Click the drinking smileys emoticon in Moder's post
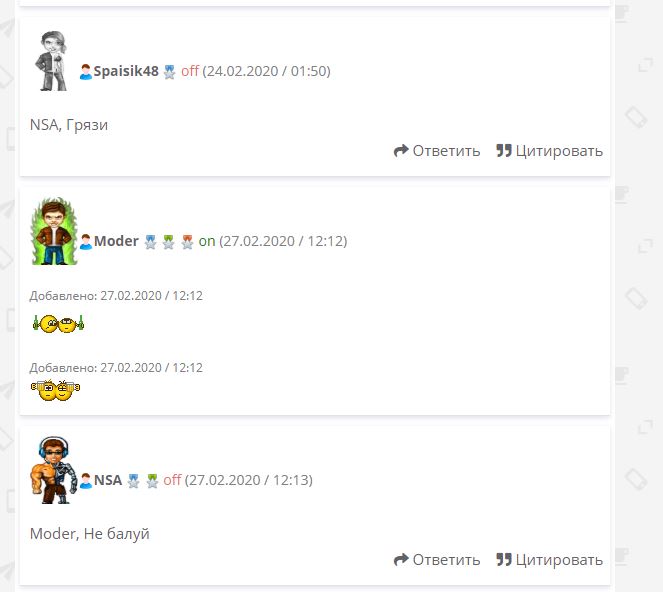The height and width of the screenshot is (592, 663). pyautogui.click(x=58, y=324)
